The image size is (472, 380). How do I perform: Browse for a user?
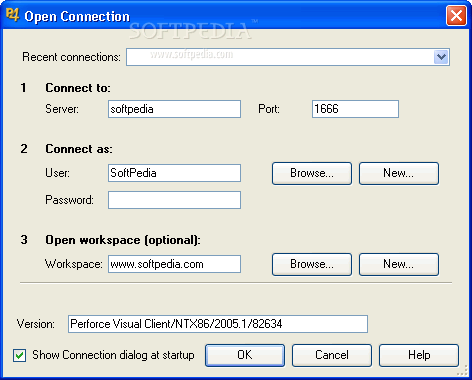tap(312, 173)
